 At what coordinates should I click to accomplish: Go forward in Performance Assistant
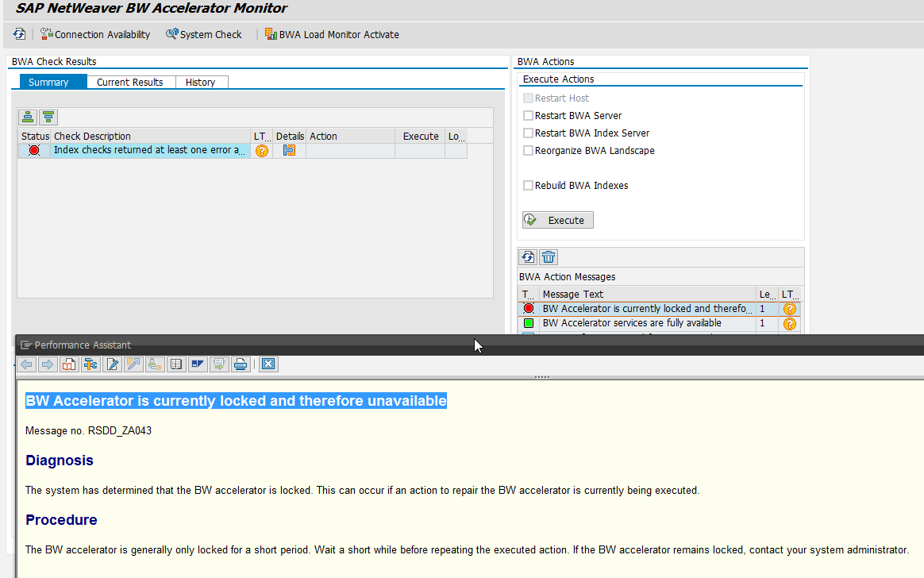pyautogui.click(x=48, y=364)
